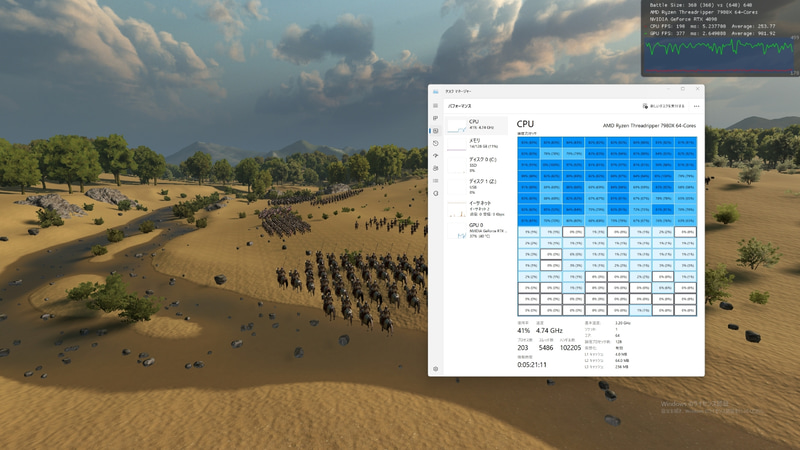Open the three-dot more options menu
The image size is (800, 450).
(696, 106)
